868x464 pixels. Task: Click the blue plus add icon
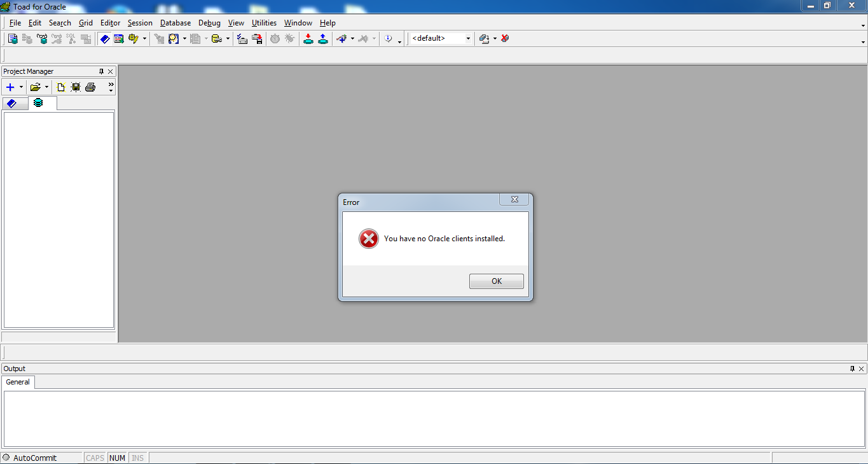10,87
